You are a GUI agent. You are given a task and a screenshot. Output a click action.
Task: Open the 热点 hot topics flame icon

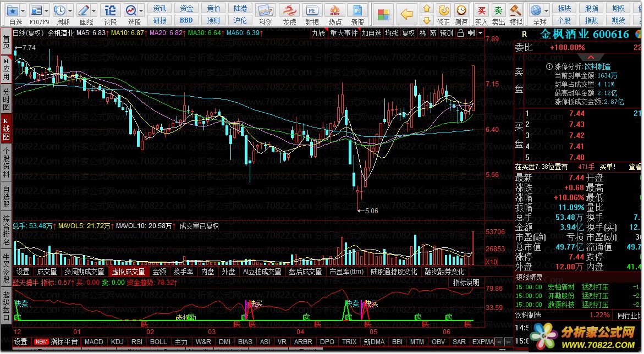[x=335, y=10]
